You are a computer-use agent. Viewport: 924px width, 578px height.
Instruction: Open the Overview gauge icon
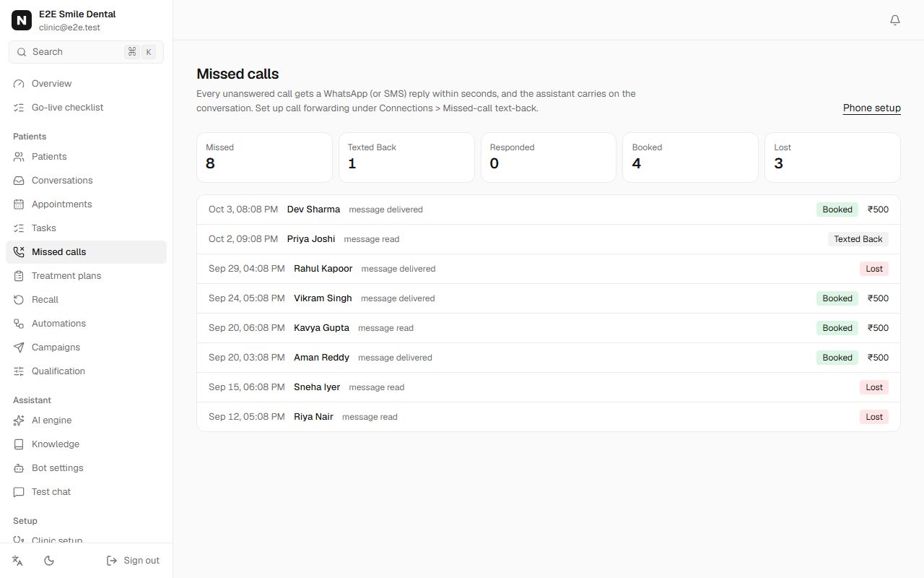(x=19, y=84)
